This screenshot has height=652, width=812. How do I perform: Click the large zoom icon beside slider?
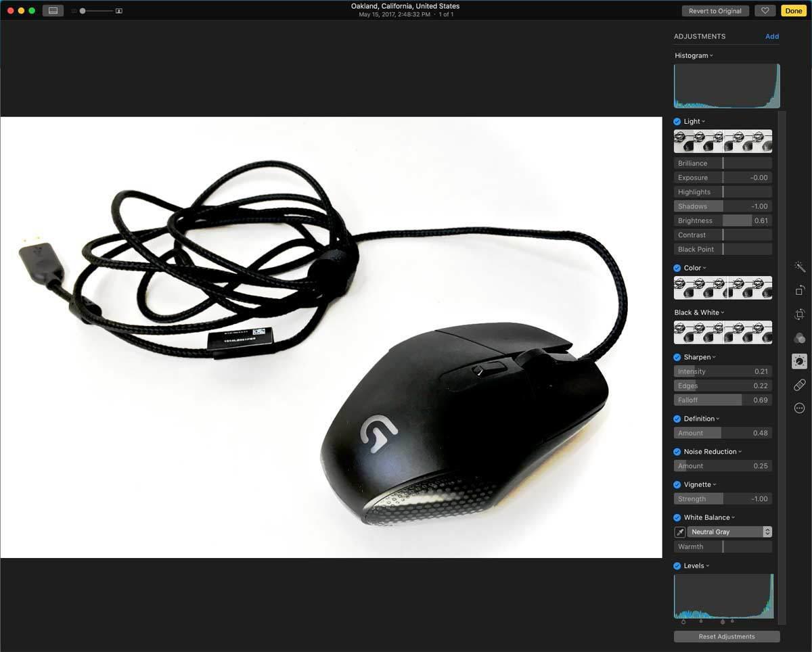click(119, 11)
